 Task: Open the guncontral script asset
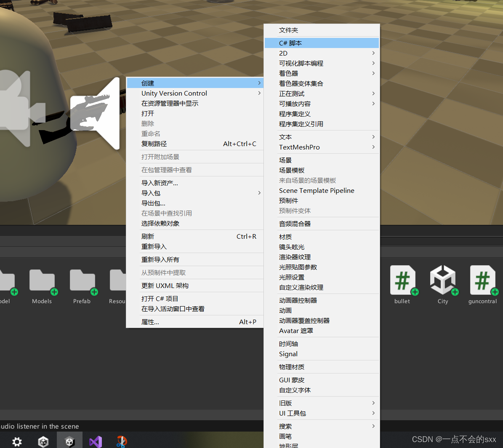click(x=482, y=280)
